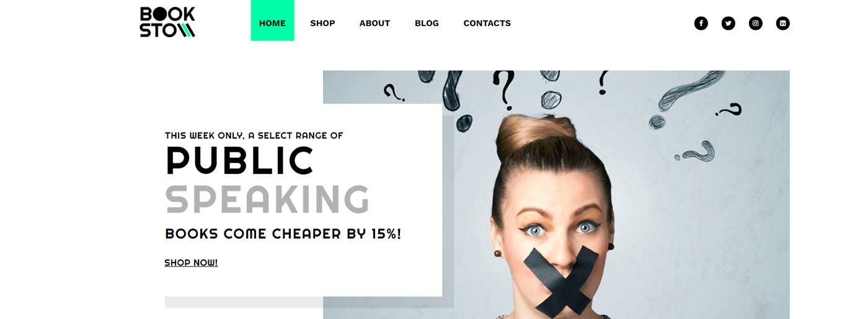
Task: Click the PUBLIC headline text
Action: pos(240,160)
